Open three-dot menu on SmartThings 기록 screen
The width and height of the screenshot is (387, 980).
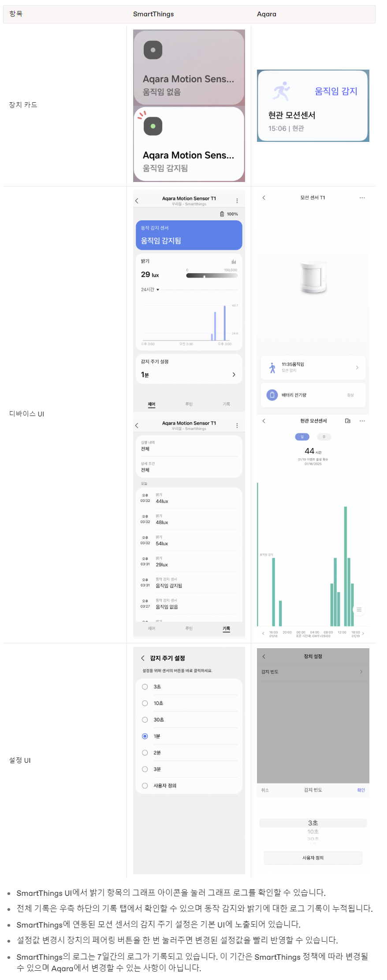[237, 425]
